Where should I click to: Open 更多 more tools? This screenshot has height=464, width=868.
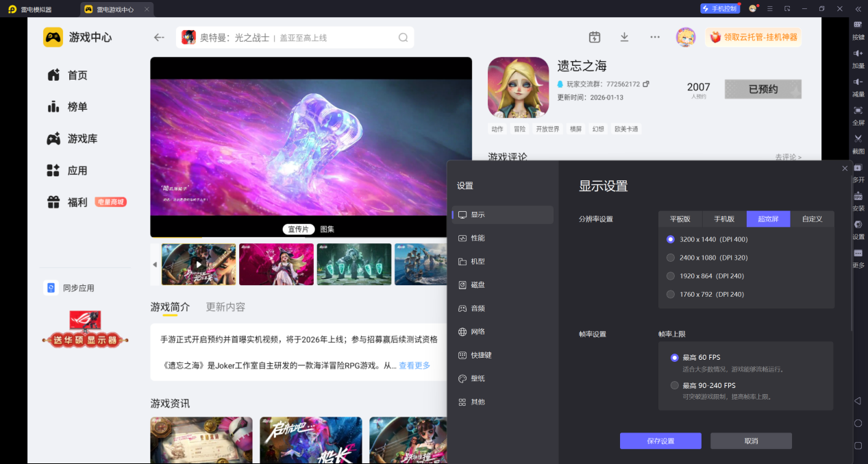click(x=858, y=258)
